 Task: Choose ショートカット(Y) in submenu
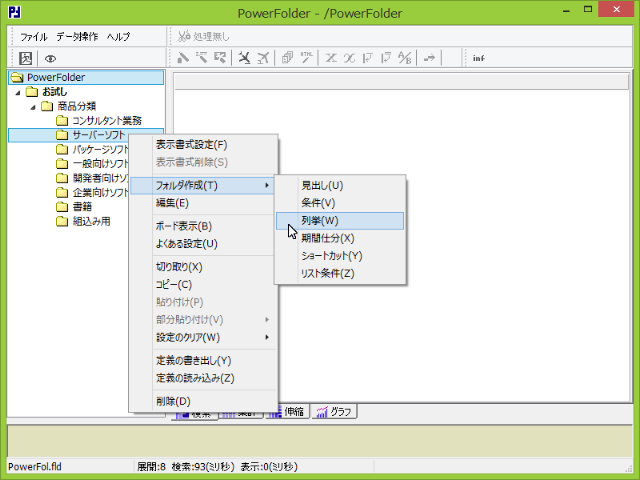[340, 256]
